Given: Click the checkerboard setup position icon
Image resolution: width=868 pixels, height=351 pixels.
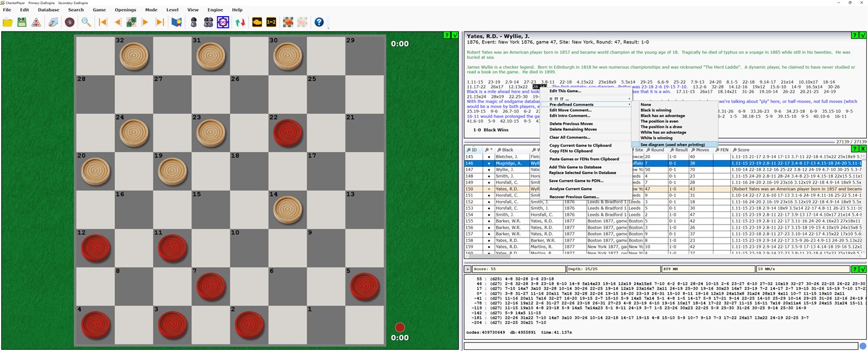Looking at the screenshot, I should (289, 22).
